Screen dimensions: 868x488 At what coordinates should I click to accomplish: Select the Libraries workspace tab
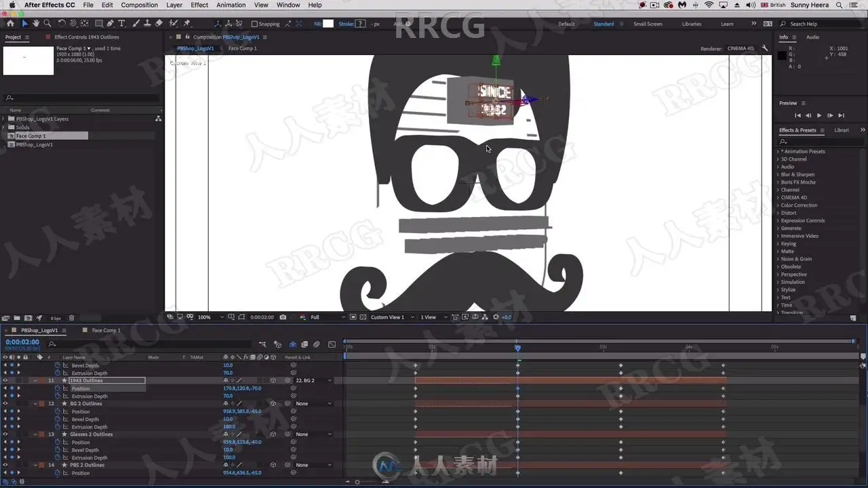692,24
